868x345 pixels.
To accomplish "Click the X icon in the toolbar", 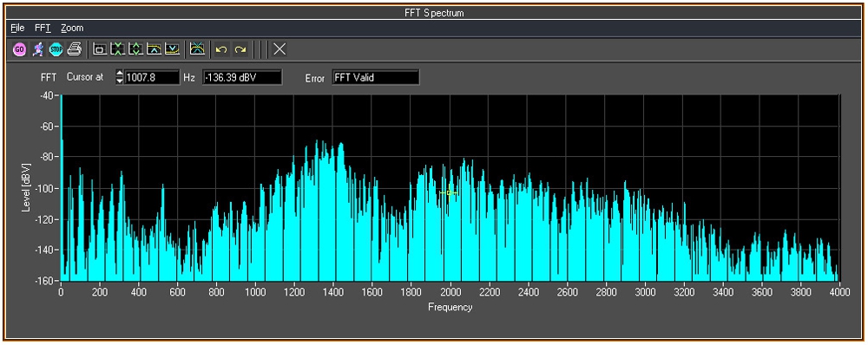I will [x=280, y=49].
